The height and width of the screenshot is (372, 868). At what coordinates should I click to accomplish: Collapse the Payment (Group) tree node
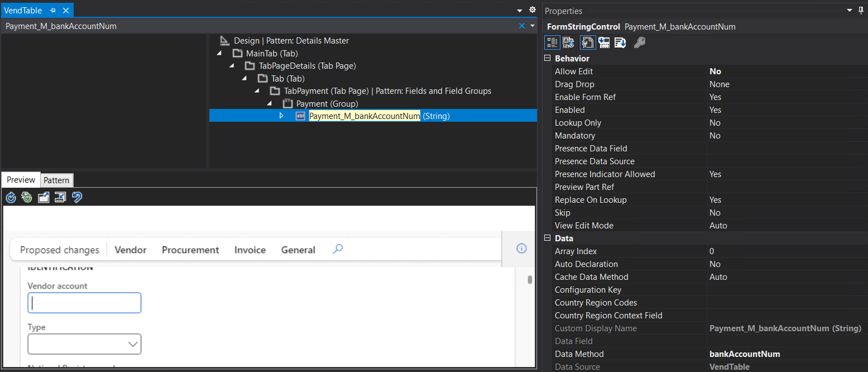269,103
